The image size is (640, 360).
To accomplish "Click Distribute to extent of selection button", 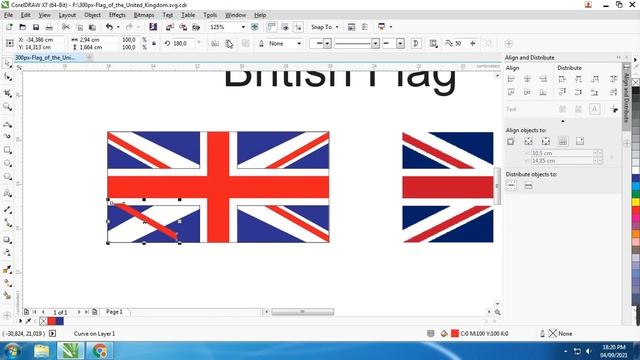I will point(511,186).
